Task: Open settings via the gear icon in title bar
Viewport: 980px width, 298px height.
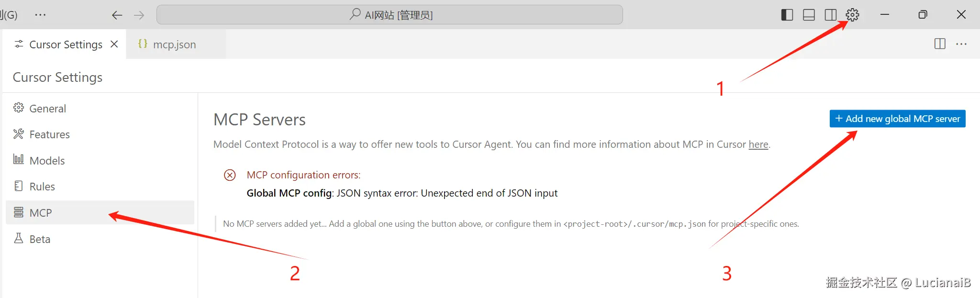Action: [852, 15]
